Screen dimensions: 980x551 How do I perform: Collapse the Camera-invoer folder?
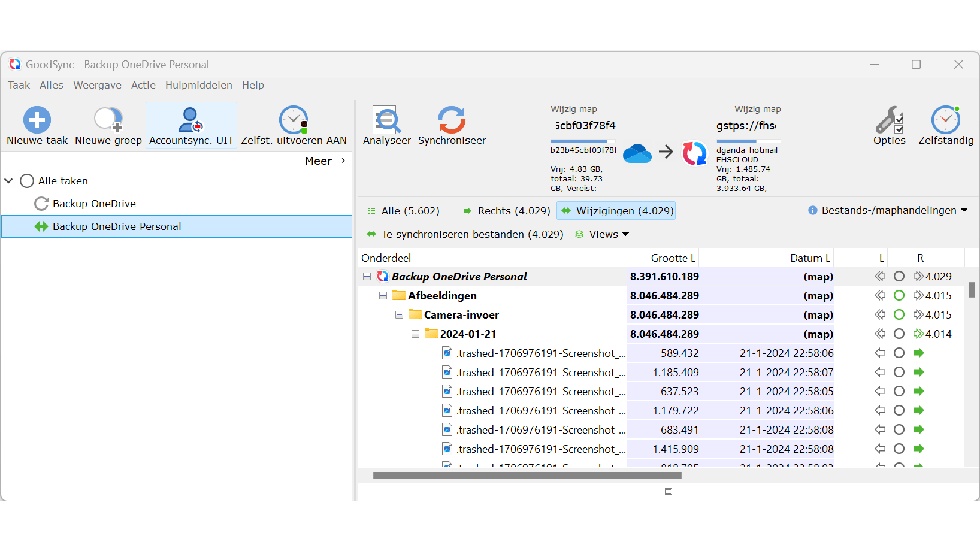pos(399,315)
